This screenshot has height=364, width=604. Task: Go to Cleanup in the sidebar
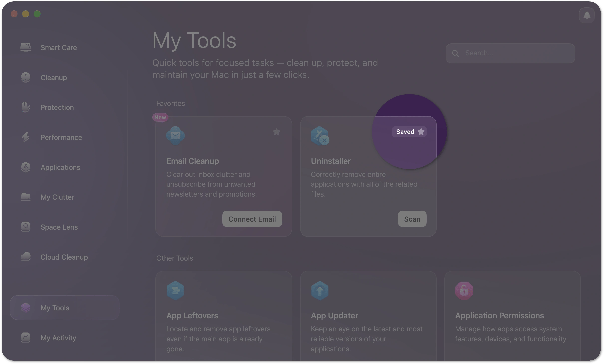[54, 78]
